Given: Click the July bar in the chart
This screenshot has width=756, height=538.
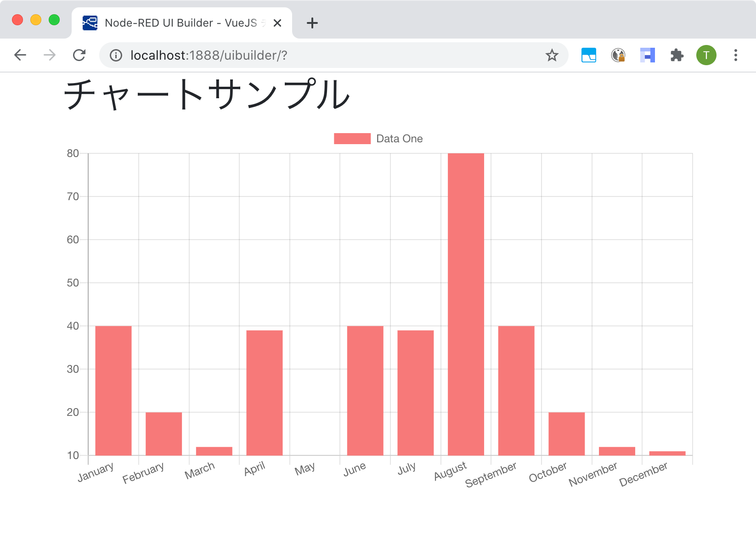Looking at the screenshot, I should click(x=416, y=393).
